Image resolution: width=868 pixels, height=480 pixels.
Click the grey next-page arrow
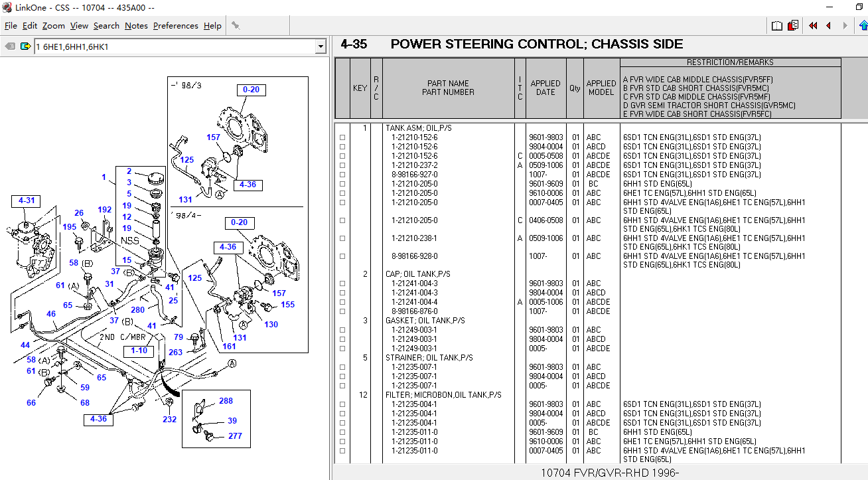pos(845,26)
